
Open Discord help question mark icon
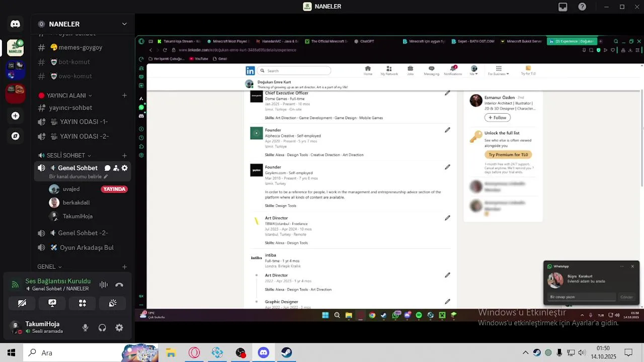[x=582, y=7]
